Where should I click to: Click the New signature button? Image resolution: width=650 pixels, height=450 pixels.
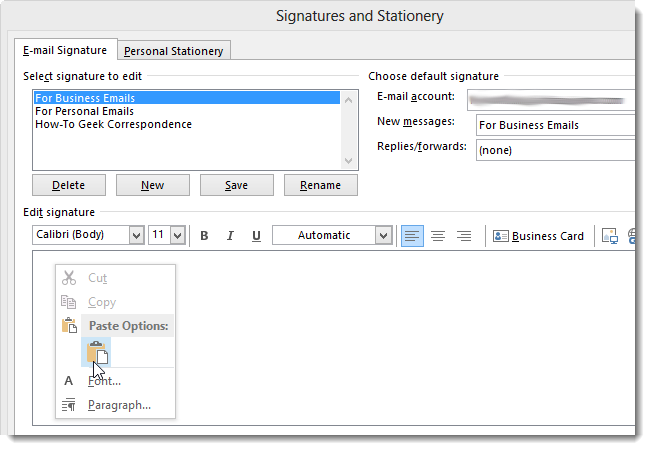(153, 185)
